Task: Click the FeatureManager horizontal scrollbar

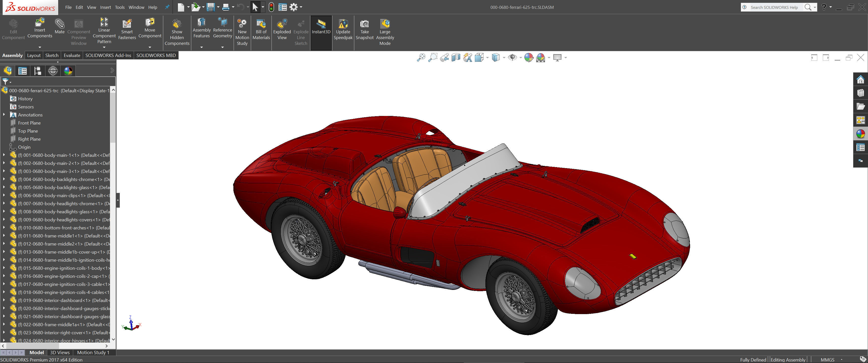Action: (x=33, y=346)
